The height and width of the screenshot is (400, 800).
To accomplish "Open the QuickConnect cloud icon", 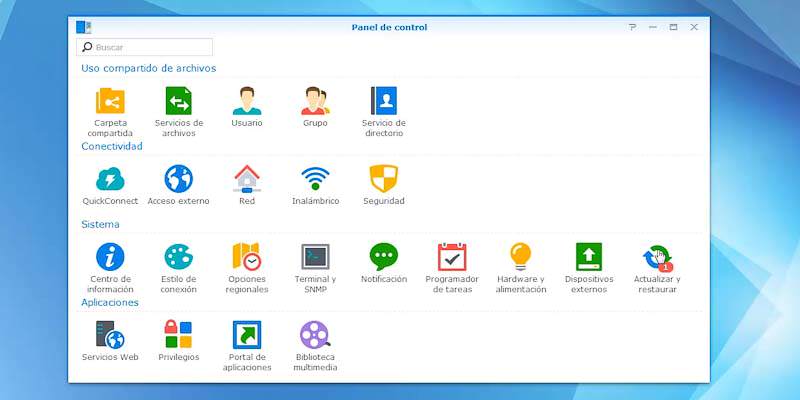I will click(x=110, y=179).
